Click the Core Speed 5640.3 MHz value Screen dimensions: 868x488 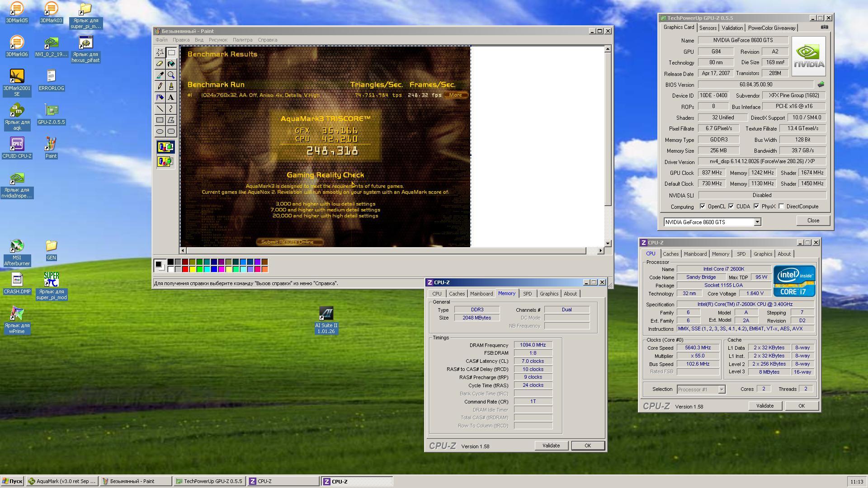click(x=698, y=348)
